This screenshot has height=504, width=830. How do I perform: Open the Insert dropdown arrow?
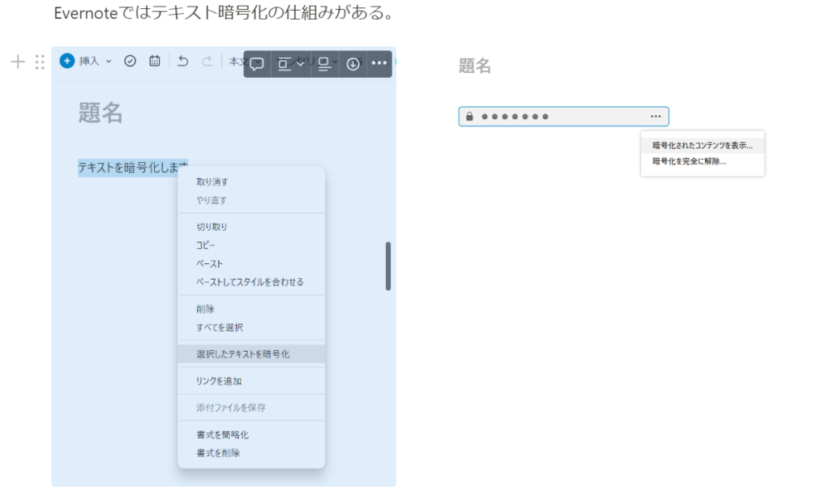tap(109, 62)
